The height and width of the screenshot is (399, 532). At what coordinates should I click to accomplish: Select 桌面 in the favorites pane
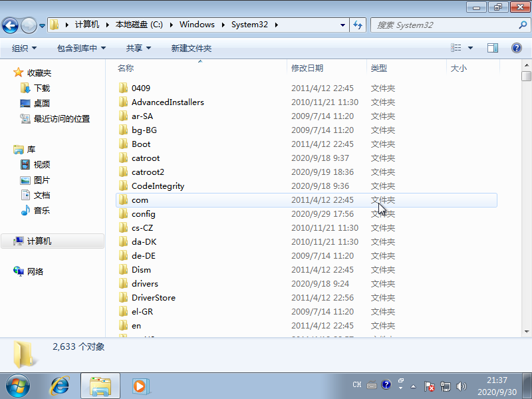pos(42,103)
